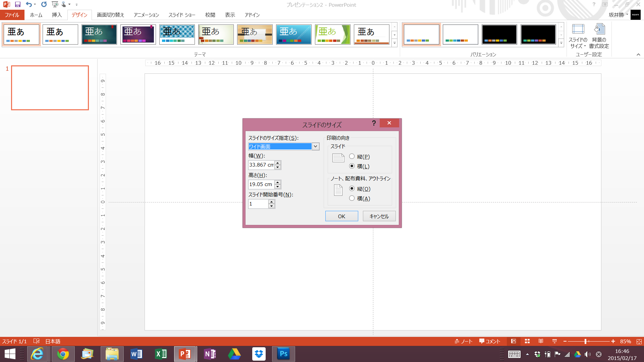Switch to the アニメーション tab
Screen dimensions: 644x362
pos(146,15)
